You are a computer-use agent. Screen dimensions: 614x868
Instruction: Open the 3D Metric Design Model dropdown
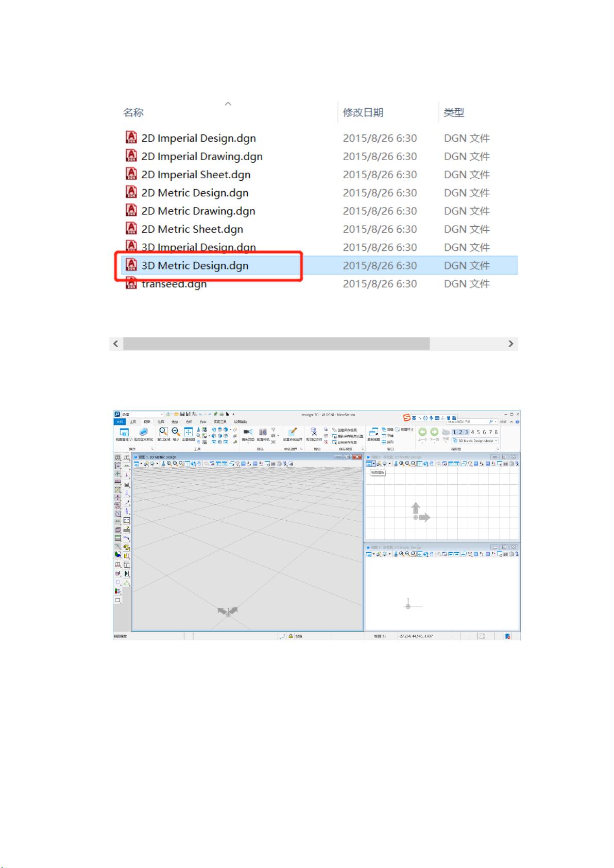click(475, 441)
